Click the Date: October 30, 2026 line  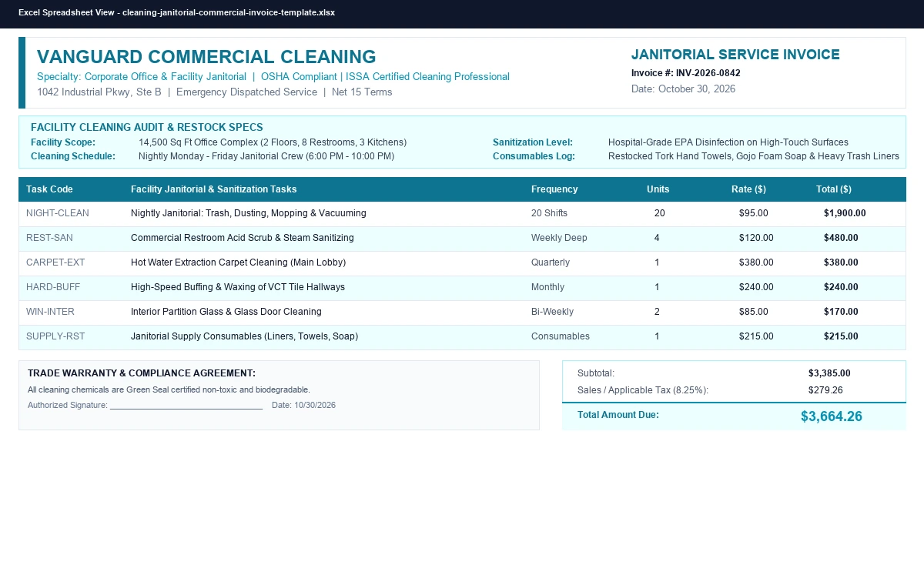tap(683, 89)
